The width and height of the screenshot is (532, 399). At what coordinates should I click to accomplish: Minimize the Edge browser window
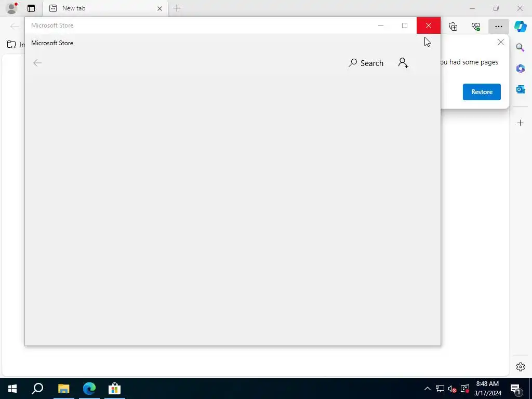(472, 8)
